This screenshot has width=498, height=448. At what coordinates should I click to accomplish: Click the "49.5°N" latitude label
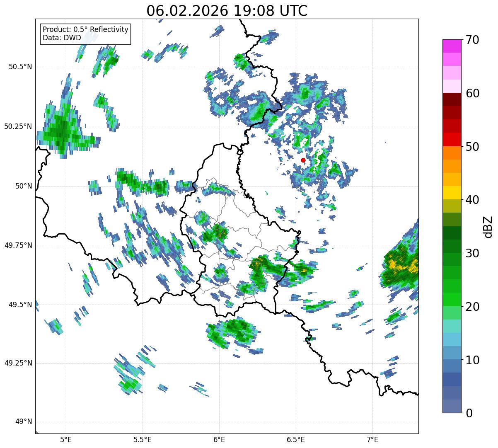(20, 305)
